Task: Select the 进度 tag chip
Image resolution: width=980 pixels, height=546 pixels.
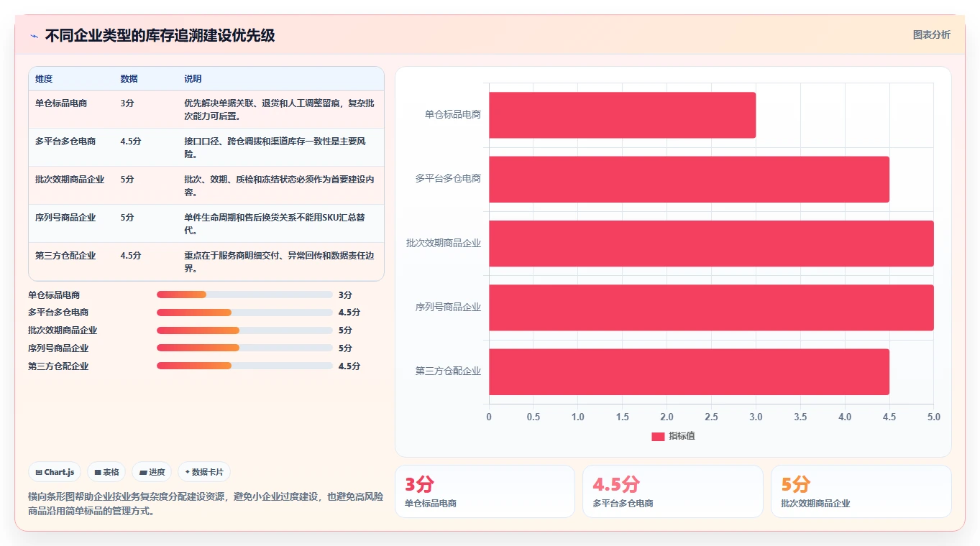Action: tap(152, 472)
